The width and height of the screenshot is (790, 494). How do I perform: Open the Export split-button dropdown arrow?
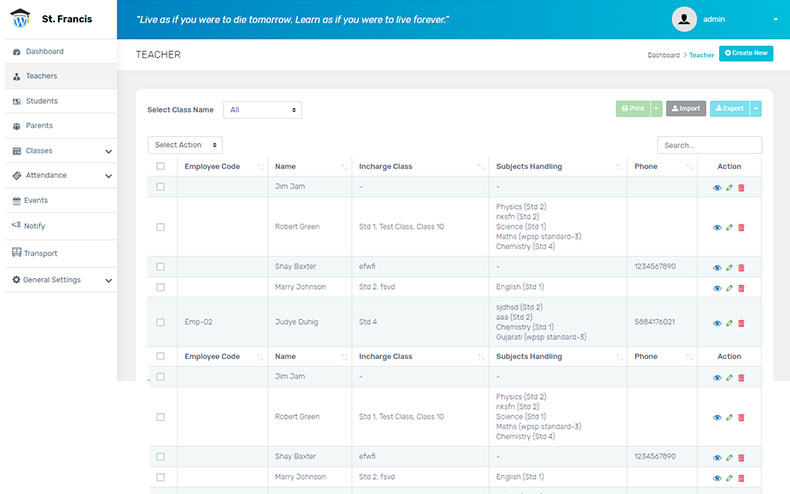[756, 108]
